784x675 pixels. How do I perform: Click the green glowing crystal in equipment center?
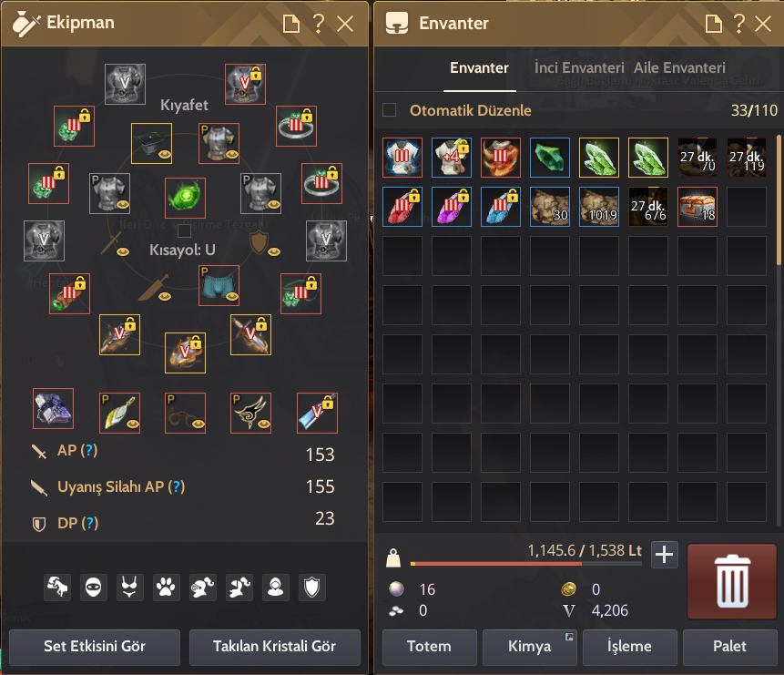[185, 198]
